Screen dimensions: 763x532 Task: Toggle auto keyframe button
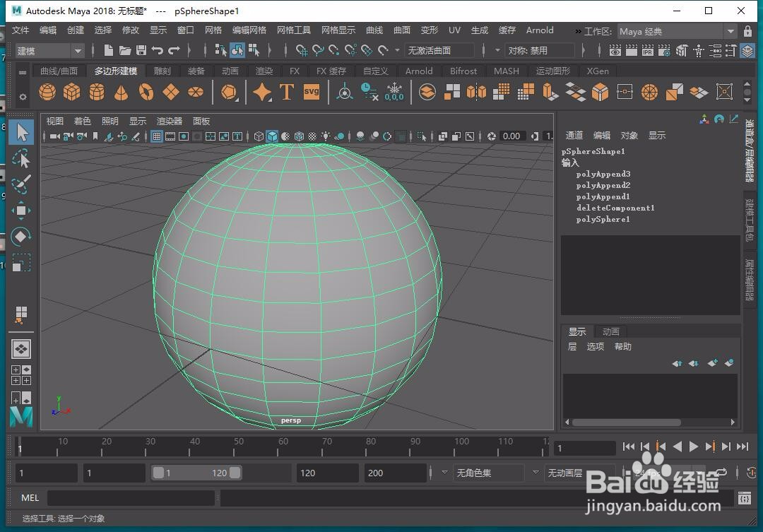click(751, 472)
